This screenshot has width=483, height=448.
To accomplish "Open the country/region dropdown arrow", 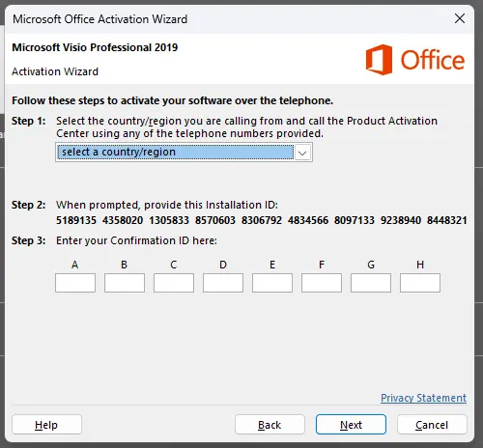I will (x=302, y=153).
